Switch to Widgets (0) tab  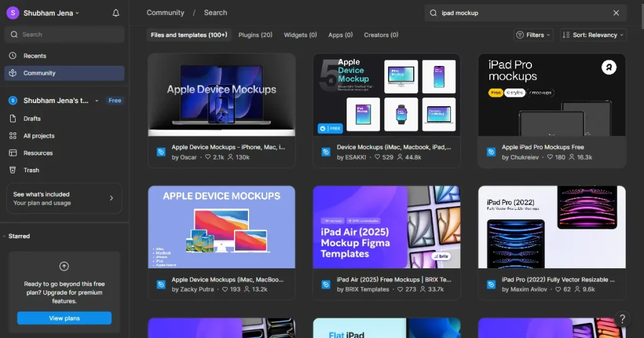pyautogui.click(x=300, y=35)
